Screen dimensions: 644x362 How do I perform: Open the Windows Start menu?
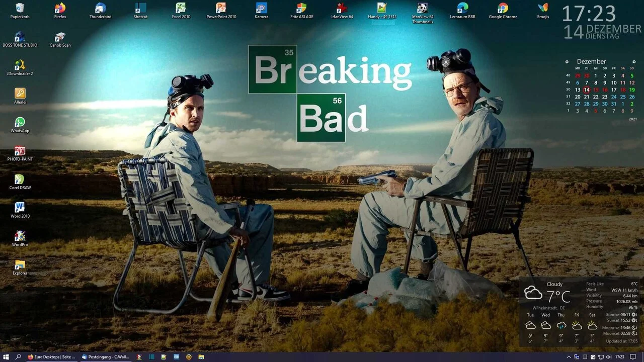pyautogui.click(x=6, y=356)
